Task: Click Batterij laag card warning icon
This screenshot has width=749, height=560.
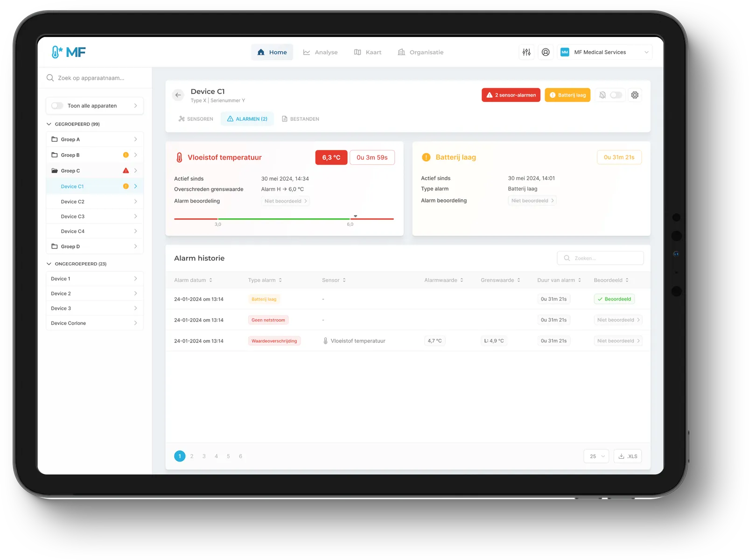Action: pyautogui.click(x=426, y=157)
